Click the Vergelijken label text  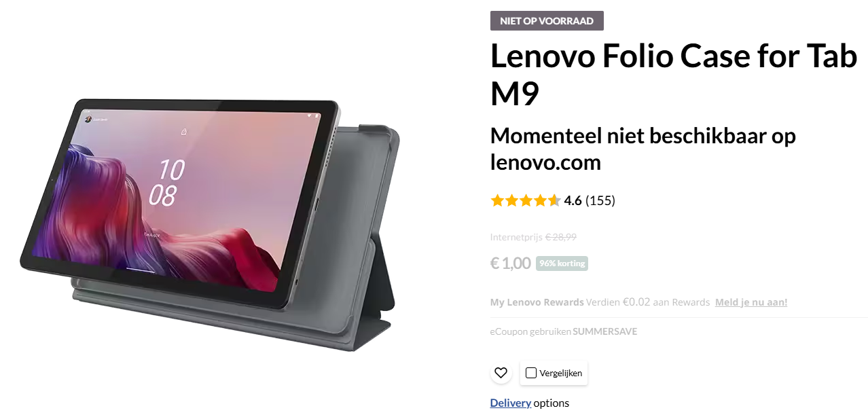pyautogui.click(x=561, y=373)
